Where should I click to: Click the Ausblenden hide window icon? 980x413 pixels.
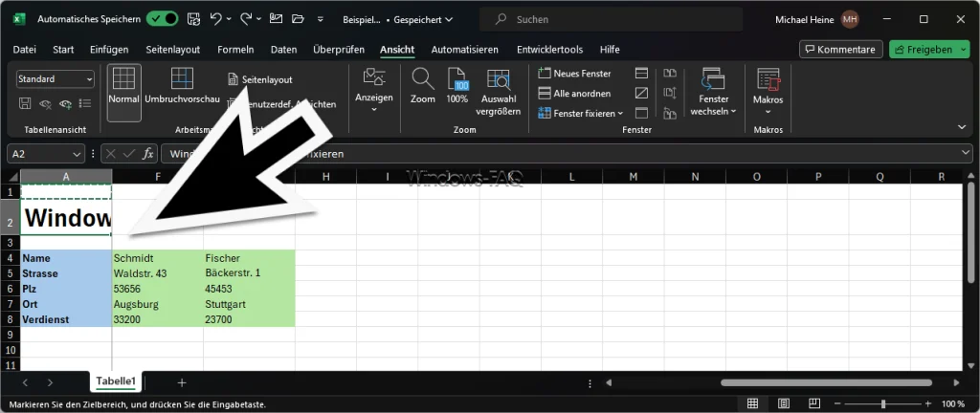641,93
